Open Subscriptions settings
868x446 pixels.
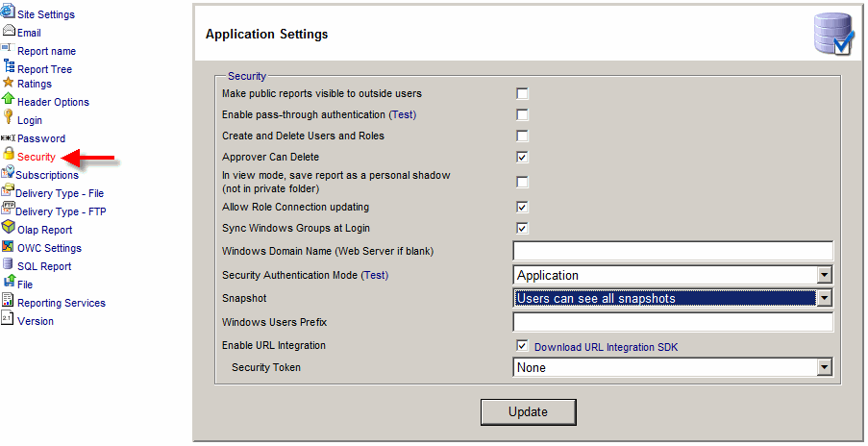pos(47,175)
